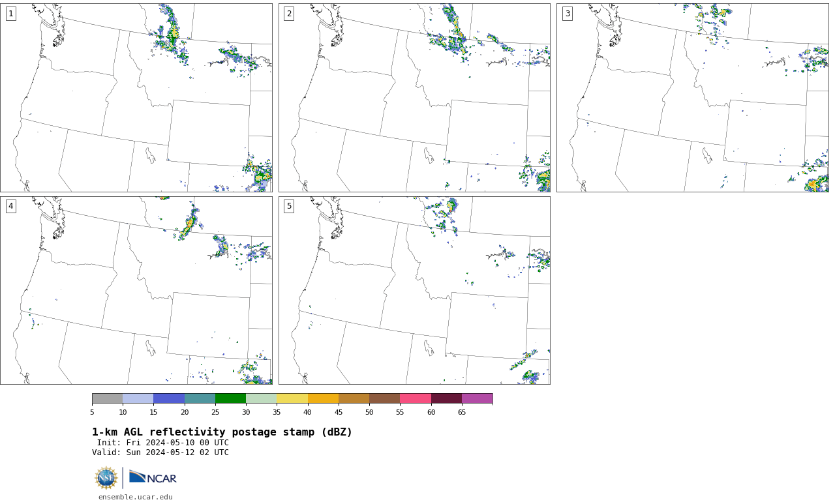This screenshot has height=504, width=835.
Task: Select the maroon 60-65 dBZ swatch
Action: [x=446, y=398]
